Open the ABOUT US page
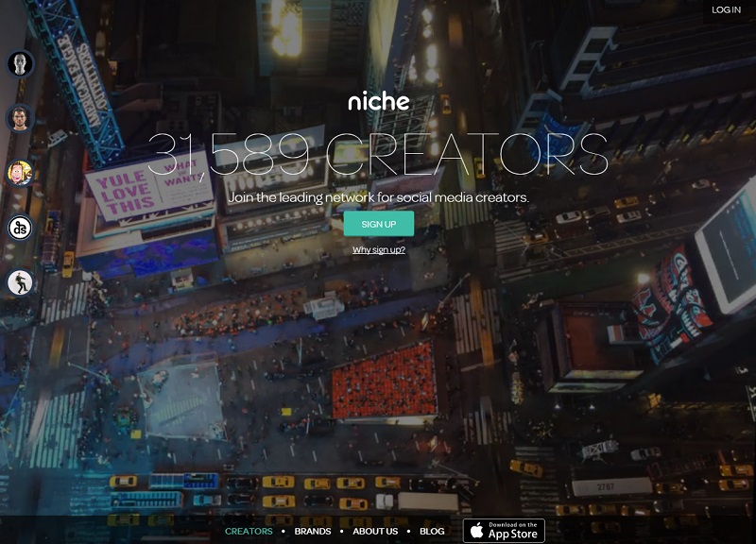The height and width of the screenshot is (544, 756). point(375,531)
